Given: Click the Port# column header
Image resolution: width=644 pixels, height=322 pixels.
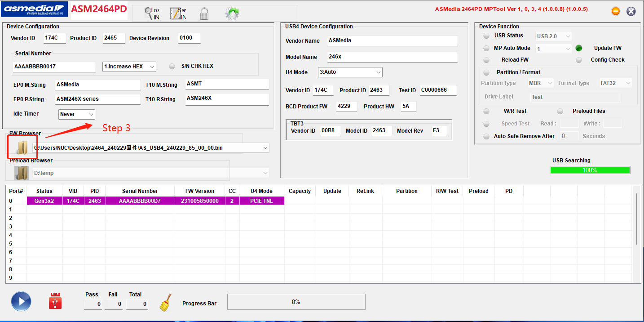Looking at the screenshot, I should pos(16,191).
